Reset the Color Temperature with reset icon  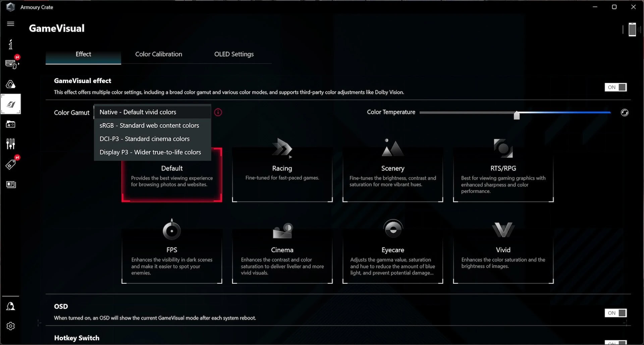625,113
